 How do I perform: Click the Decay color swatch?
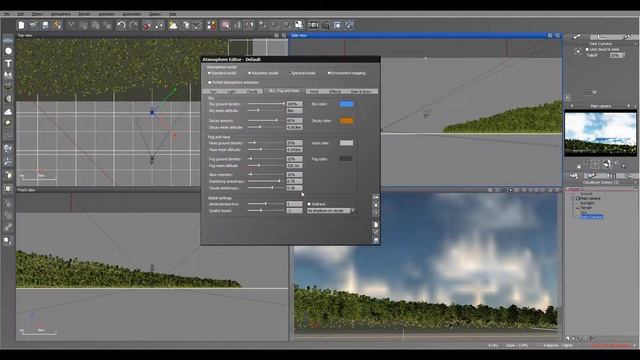pos(347,120)
